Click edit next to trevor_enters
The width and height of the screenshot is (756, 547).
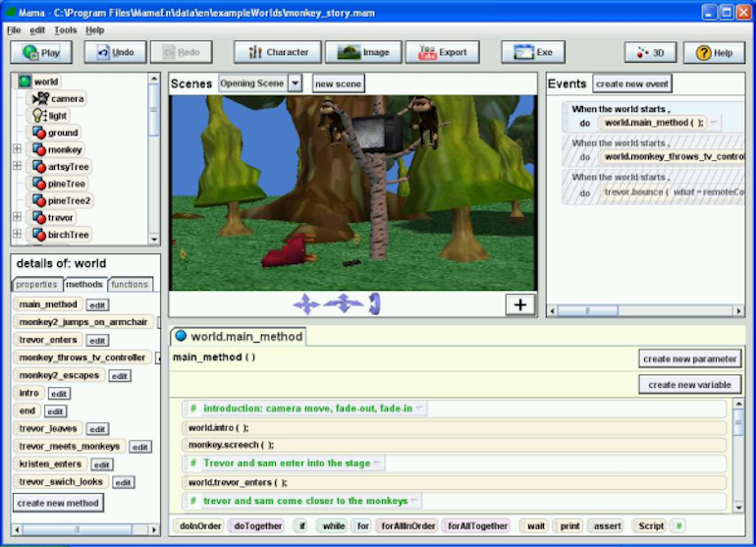click(x=97, y=341)
